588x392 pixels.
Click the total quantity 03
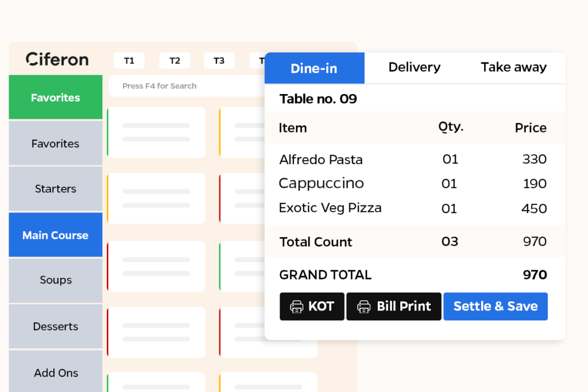coord(450,242)
